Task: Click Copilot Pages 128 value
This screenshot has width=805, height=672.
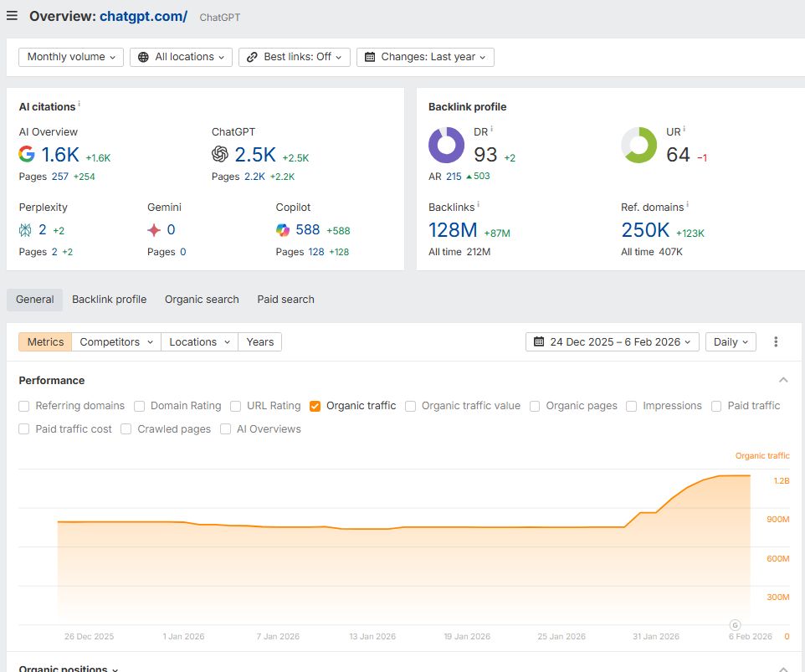Action: [316, 252]
